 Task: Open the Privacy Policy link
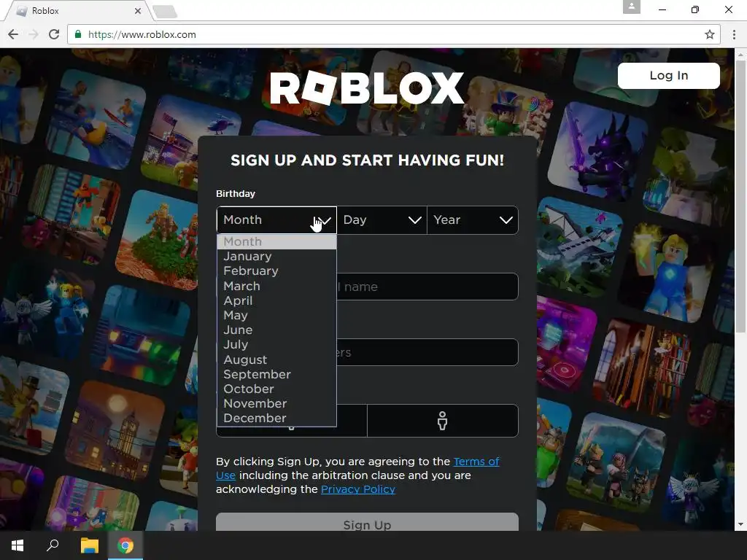coord(357,489)
